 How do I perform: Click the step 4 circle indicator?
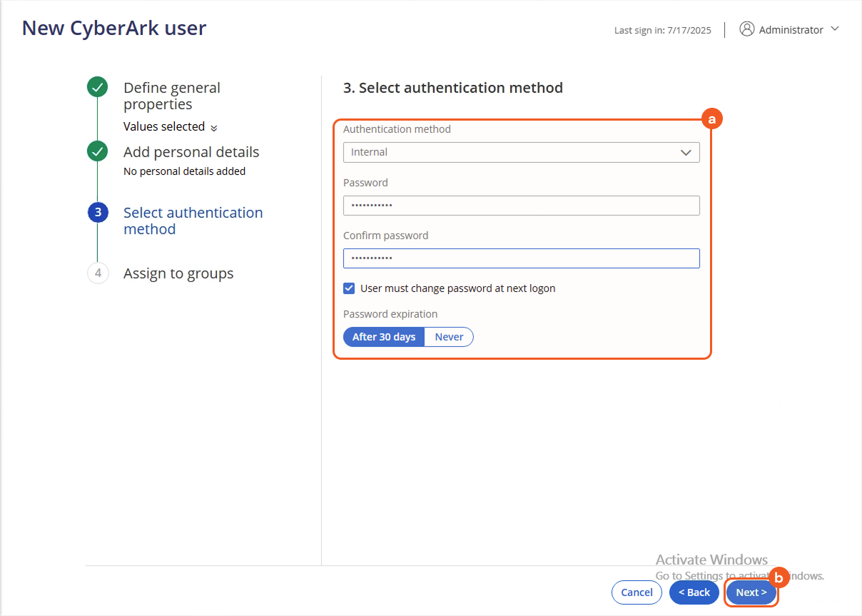point(98,273)
